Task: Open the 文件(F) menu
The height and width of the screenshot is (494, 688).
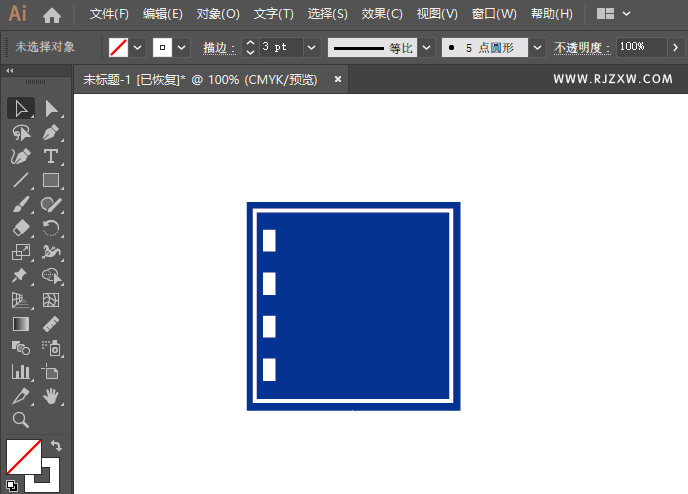Action: tap(109, 15)
